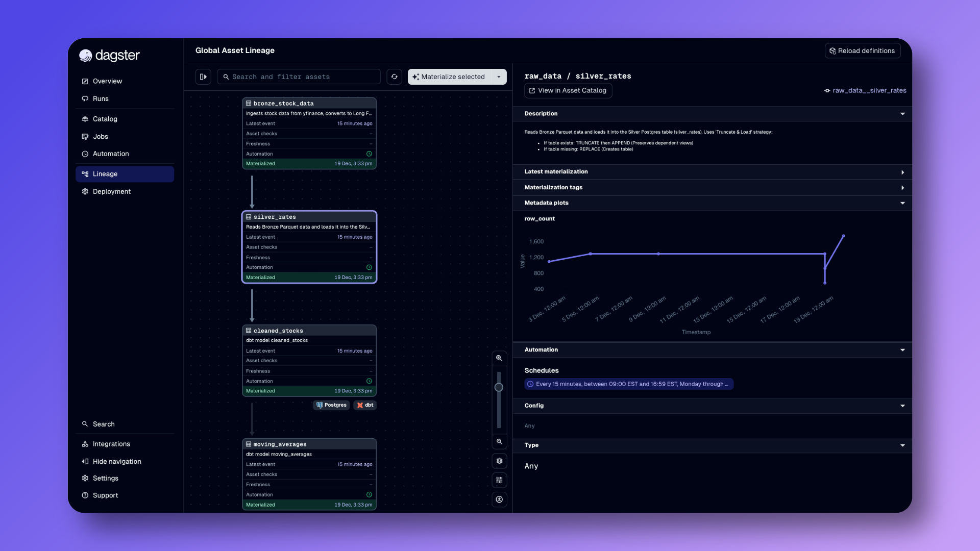Click the Postgres tag under cleaned_stocks
This screenshot has width=980, height=551.
tap(331, 405)
